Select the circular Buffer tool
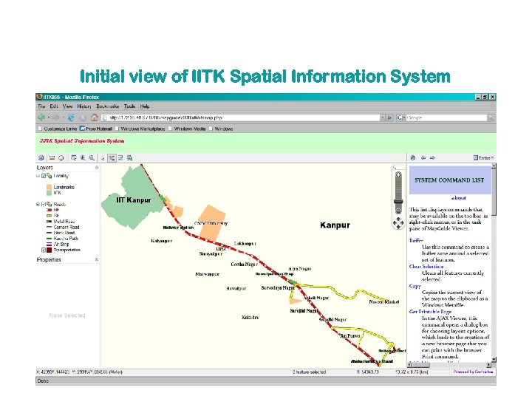532x399 pixels. (x=61, y=158)
